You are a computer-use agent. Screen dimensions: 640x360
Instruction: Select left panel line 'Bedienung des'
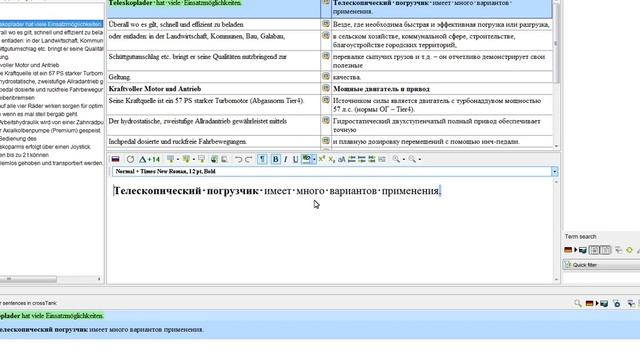click(18, 138)
